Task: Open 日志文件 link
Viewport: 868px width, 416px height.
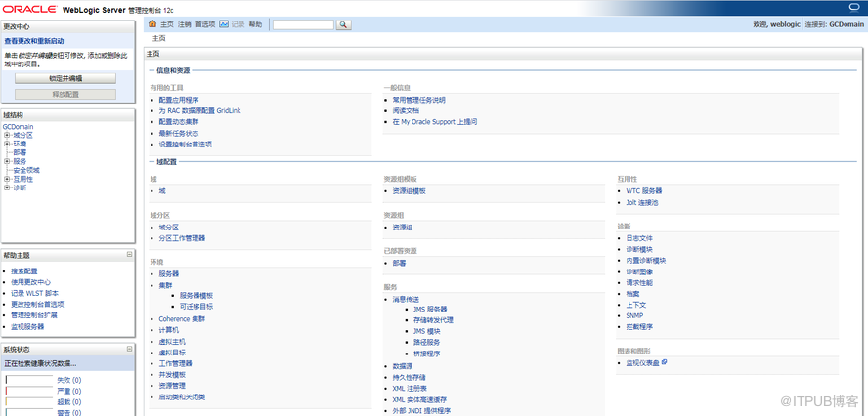Action: pos(639,238)
